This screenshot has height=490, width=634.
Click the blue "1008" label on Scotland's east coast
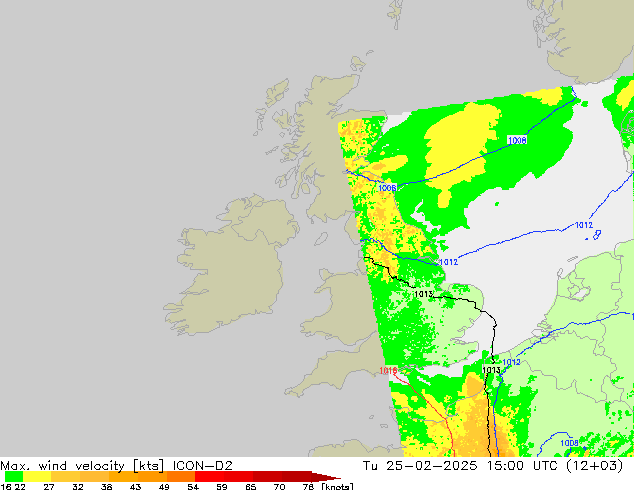tap(387, 188)
